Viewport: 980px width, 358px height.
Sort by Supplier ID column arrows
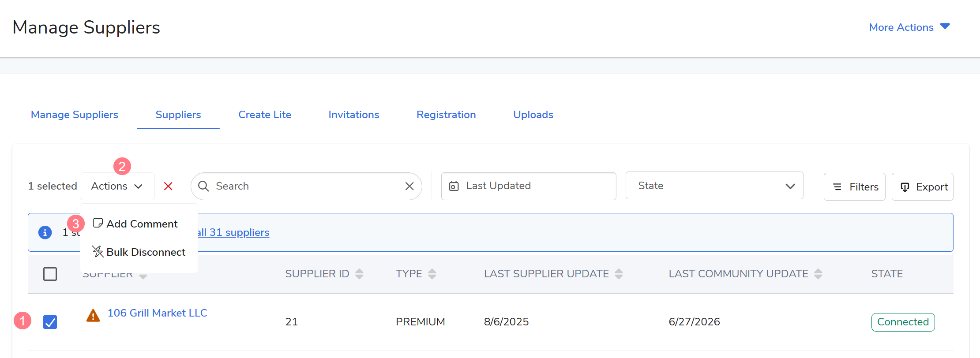359,274
